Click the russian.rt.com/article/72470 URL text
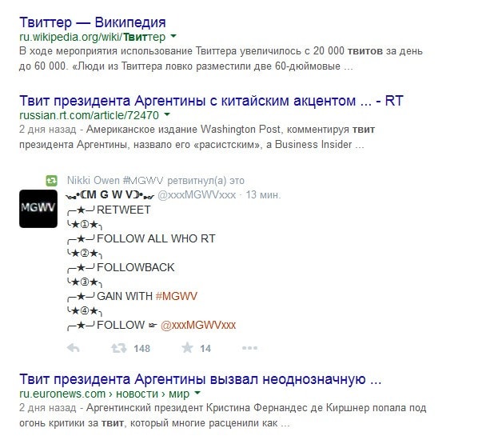This screenshot has width=498, height=448. coord(90,115)
